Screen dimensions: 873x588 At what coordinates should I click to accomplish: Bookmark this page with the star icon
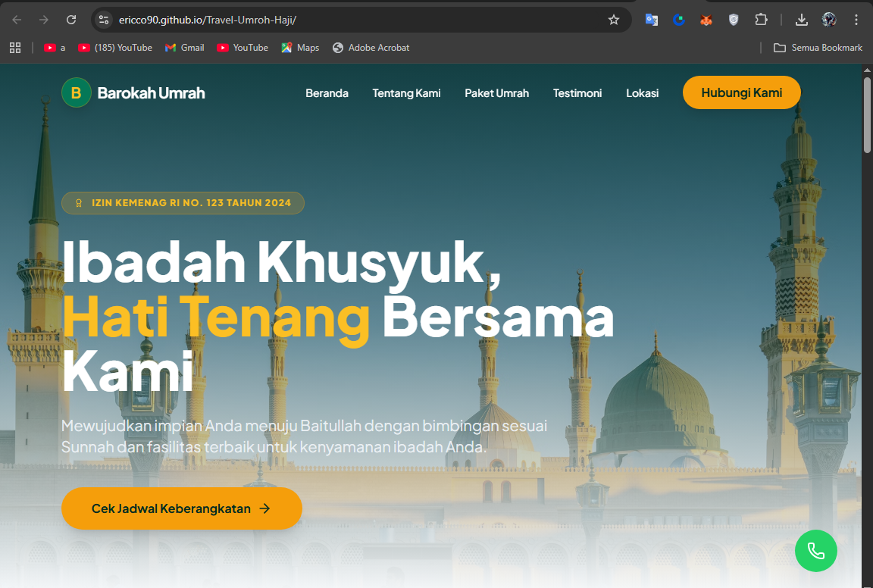coord(614,20)
